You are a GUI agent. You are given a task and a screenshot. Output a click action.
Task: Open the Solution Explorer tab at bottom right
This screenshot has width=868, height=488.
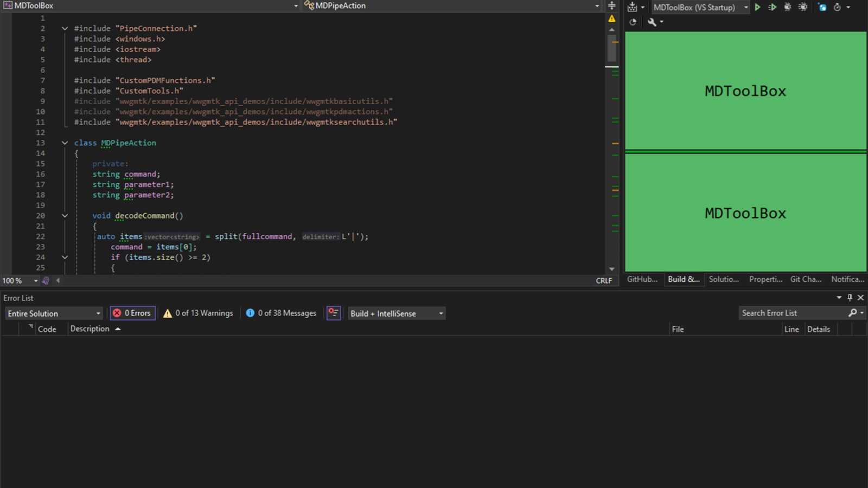click(724, 279)
